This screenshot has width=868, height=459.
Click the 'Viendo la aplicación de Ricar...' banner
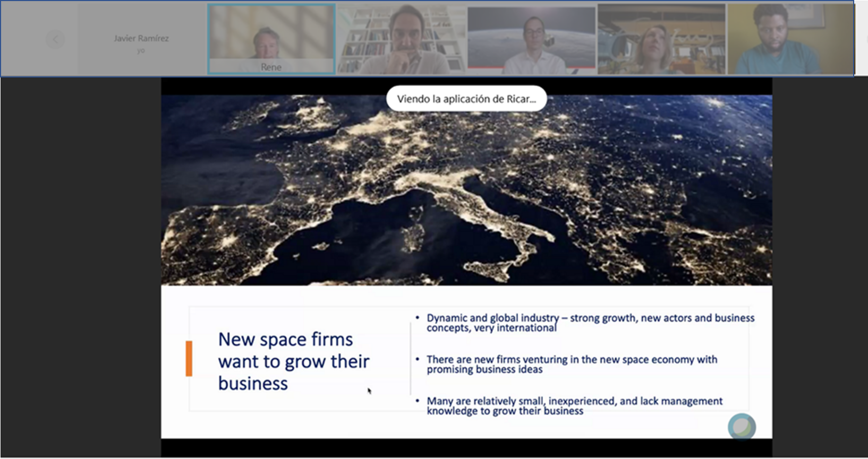point(466,99)
